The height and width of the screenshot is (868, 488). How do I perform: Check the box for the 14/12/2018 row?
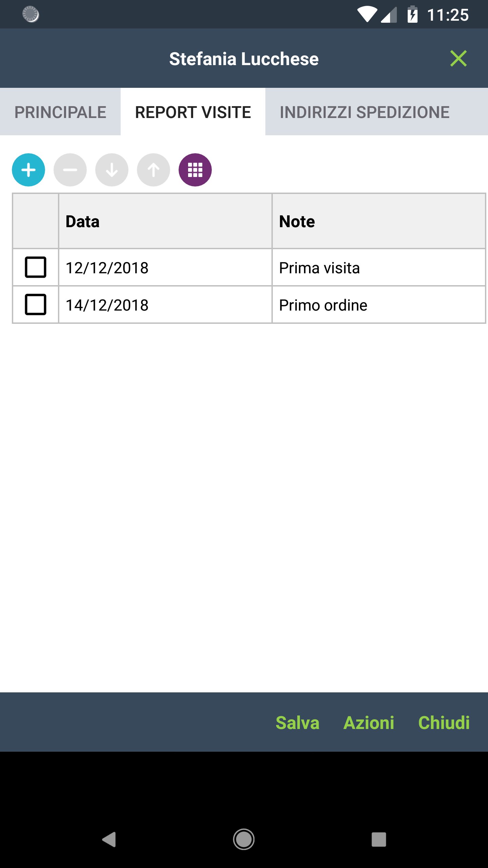(x=36, y=304)
